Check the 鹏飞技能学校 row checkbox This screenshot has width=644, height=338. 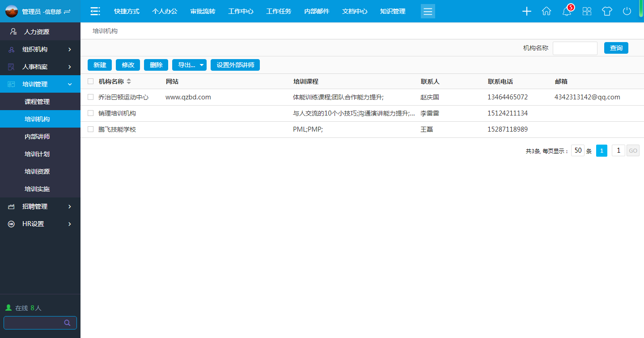(91, 129)
